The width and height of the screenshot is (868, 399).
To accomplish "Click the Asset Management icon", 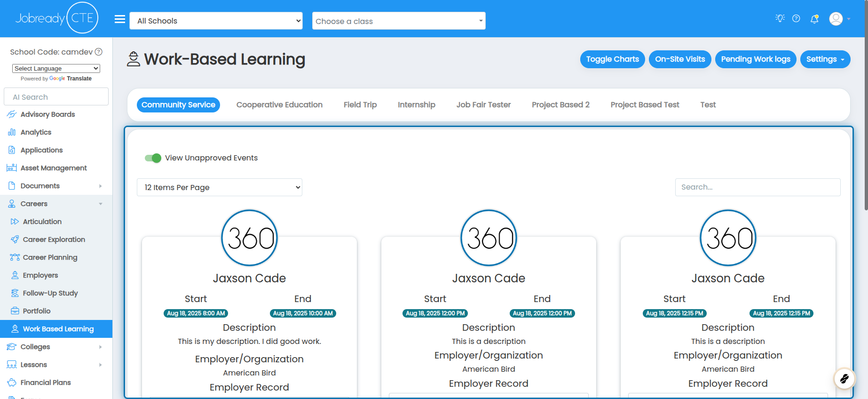I will pyautogui.click(x=12, y=168).
